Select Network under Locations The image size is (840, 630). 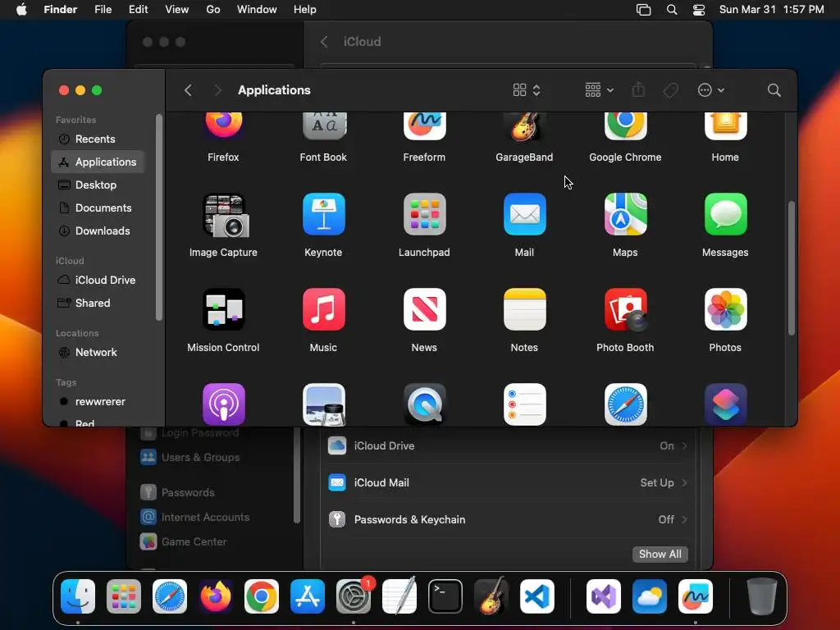coord(98,353)
